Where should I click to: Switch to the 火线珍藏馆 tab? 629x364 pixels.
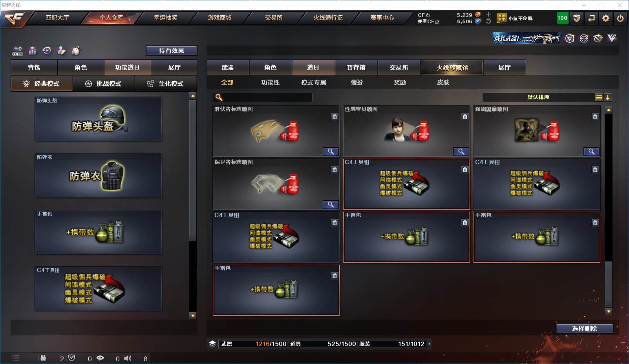[x=452, y=68]
